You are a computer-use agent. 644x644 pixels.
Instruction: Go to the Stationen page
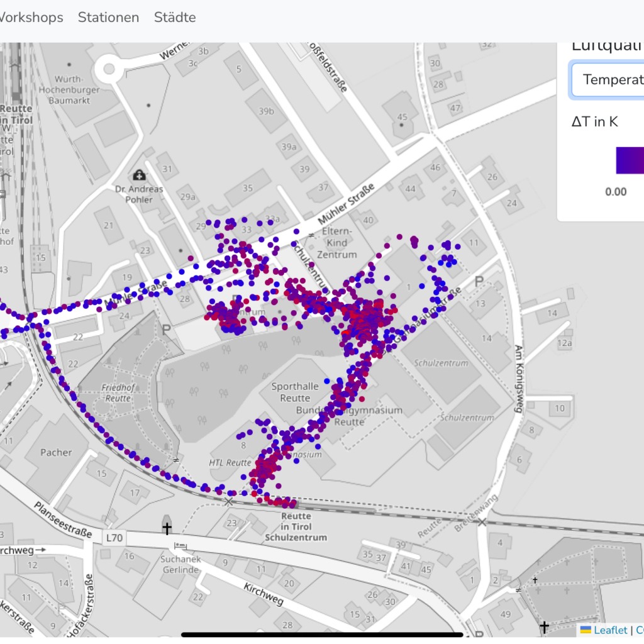coord(108,18)
